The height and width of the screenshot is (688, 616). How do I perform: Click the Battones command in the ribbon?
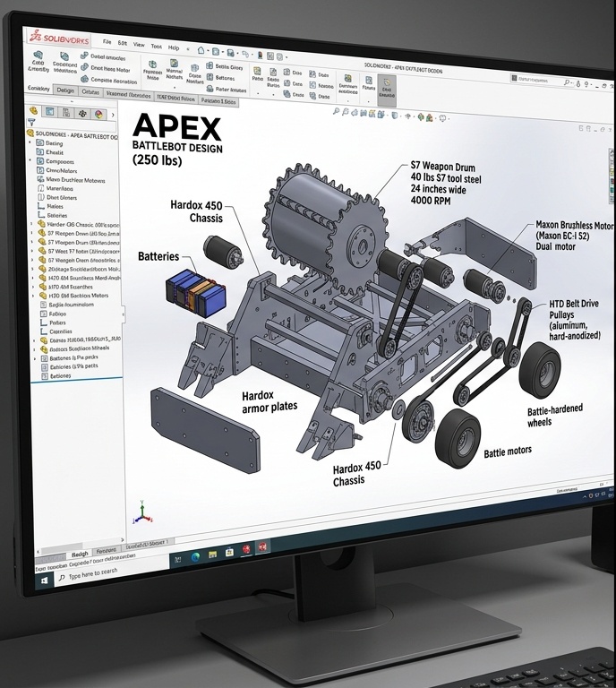[x=220, y=78]
